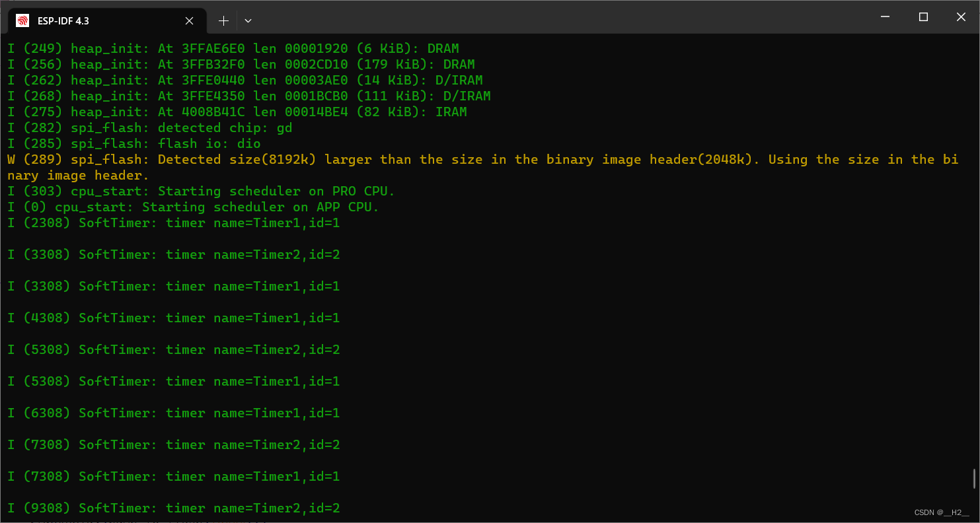The image size is (980, 523).
Task: Open the new tab profile dropdown chevron
Action: pyautogui.click(x=248, y=20)
